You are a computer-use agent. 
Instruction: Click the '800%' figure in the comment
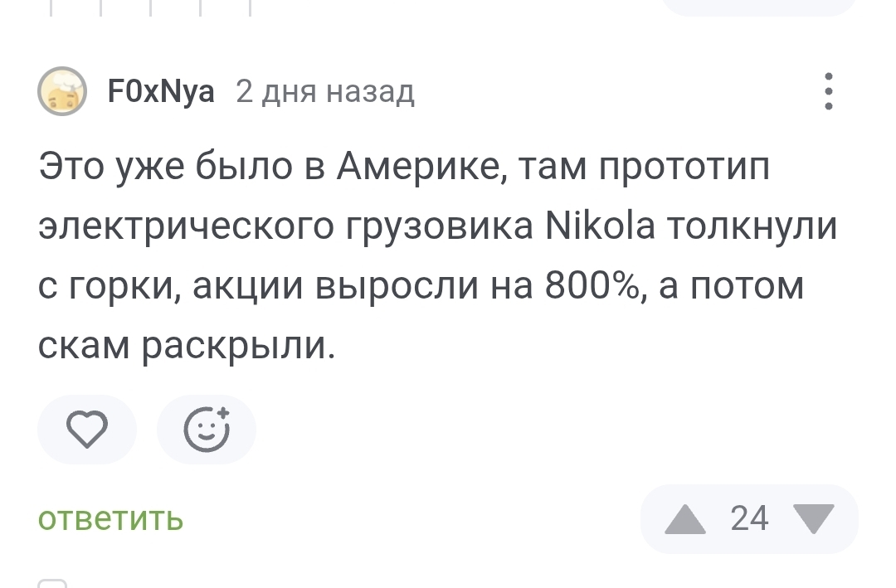tap(592, 286)
